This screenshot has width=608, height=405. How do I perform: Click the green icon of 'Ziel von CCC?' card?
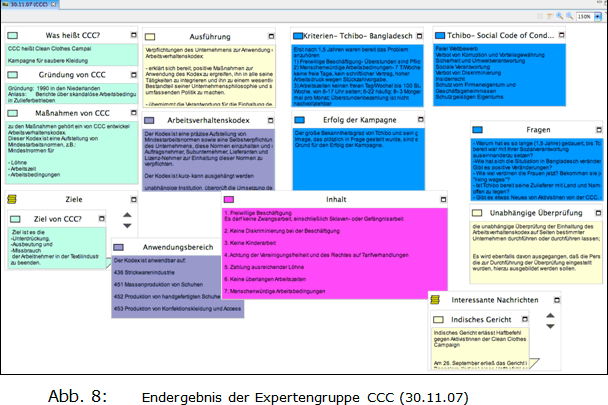point(15,219)
